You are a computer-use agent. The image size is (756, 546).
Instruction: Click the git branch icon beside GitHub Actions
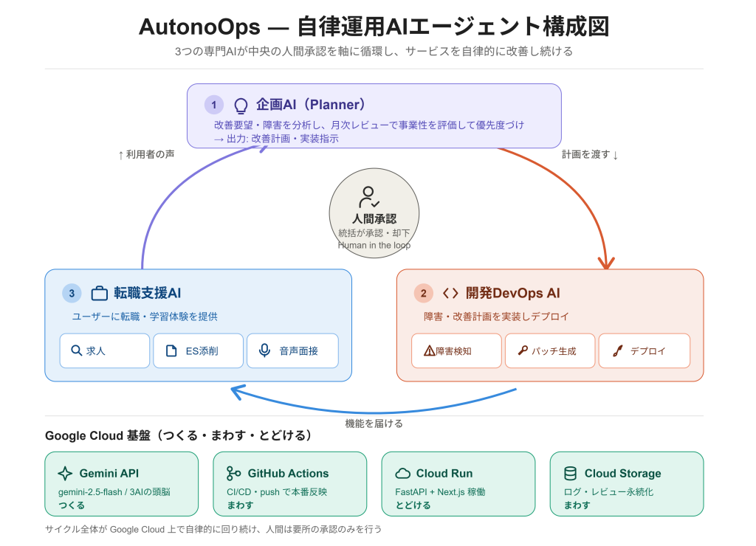(x=233, y=473)
